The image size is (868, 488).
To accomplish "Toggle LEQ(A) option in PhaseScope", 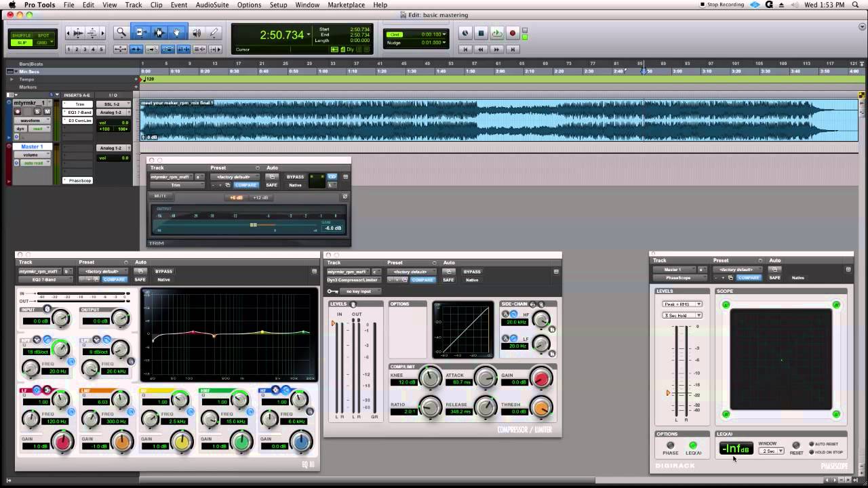I will [693, 445].
